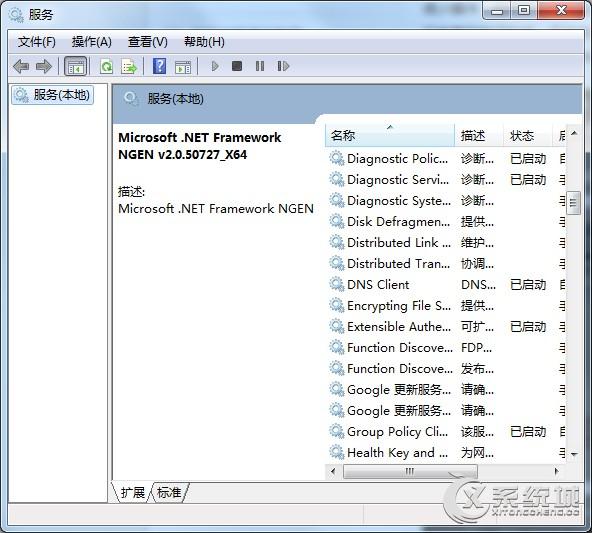Viewport: 592px width, 533px height.
Task: Click the Export list toolbar icon
Action: click(129, 67)
